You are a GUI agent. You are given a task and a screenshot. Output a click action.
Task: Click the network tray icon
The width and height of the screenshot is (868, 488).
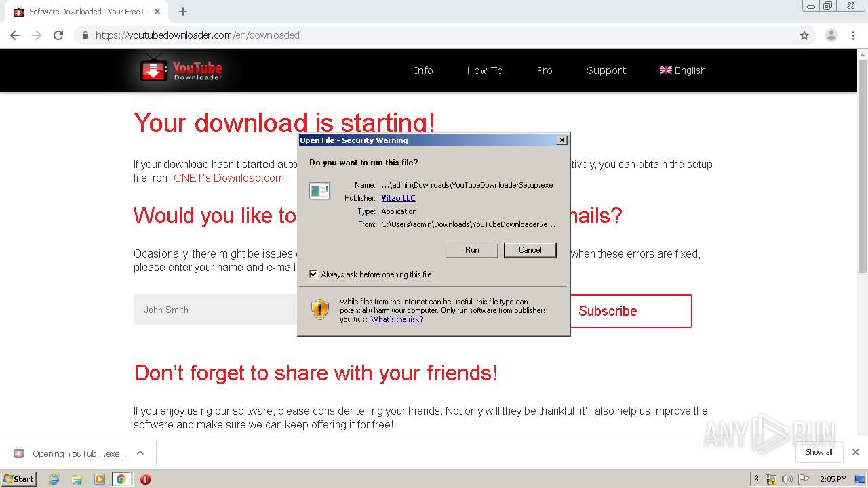tap(771, 479)
